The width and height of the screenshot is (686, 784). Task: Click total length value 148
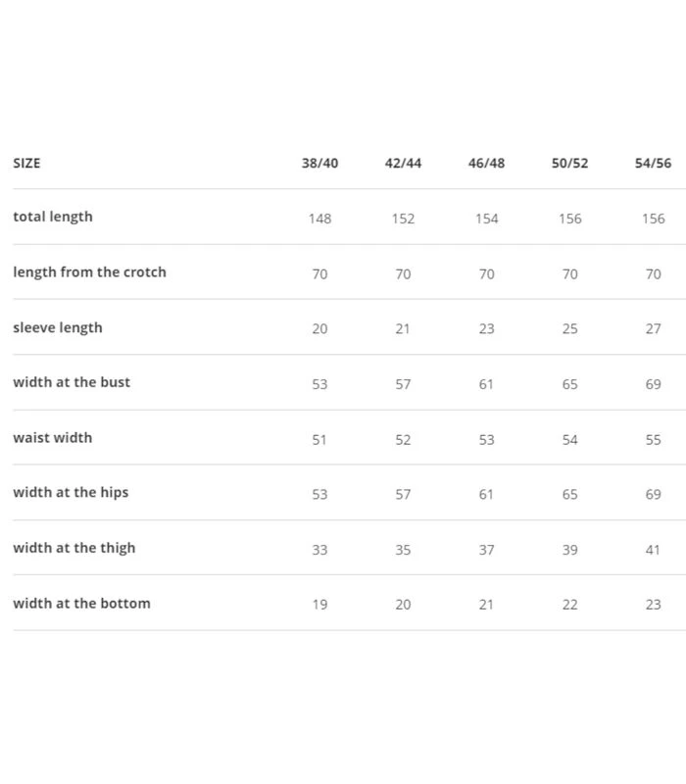(319, 219)
